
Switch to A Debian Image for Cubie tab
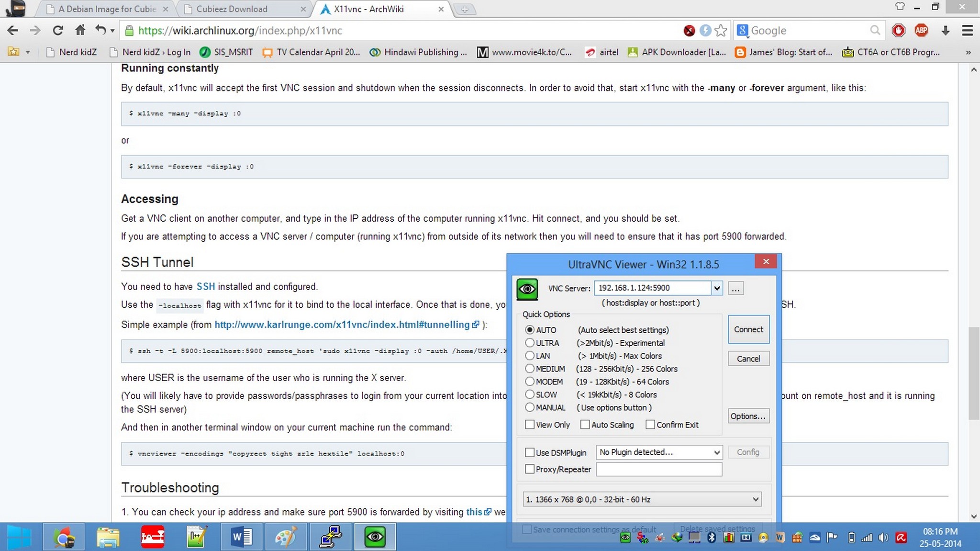[x=107, y=9]
